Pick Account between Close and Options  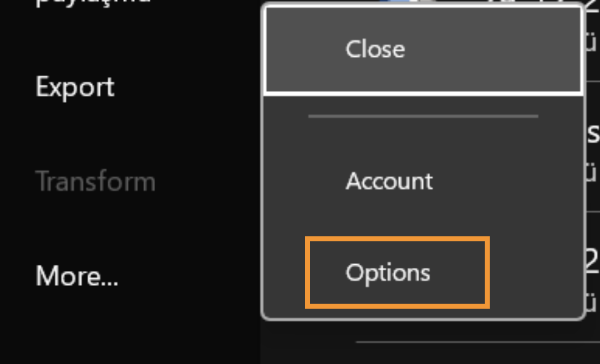tap(389, 181)
